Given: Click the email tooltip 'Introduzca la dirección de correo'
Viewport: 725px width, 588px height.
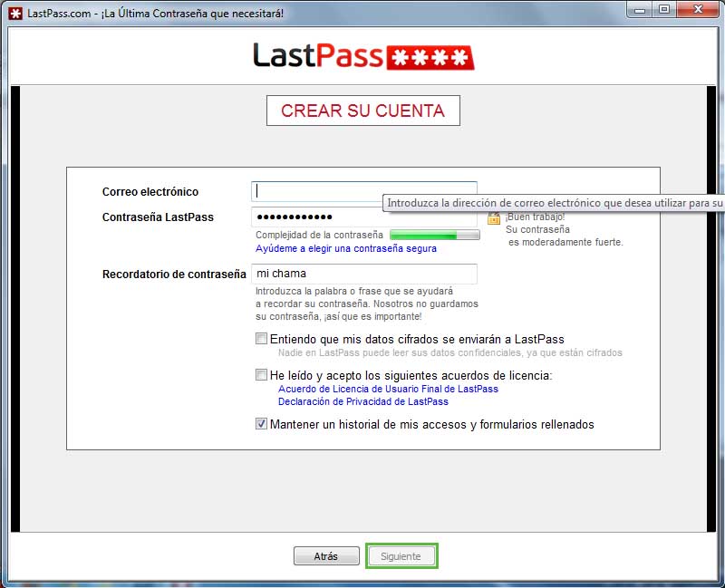Looking at the screenshot, I should point(554,203).
